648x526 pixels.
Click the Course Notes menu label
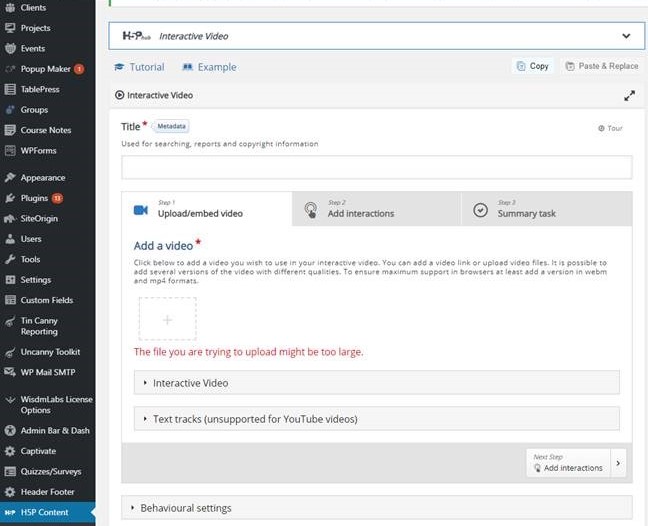pos(46,130)
